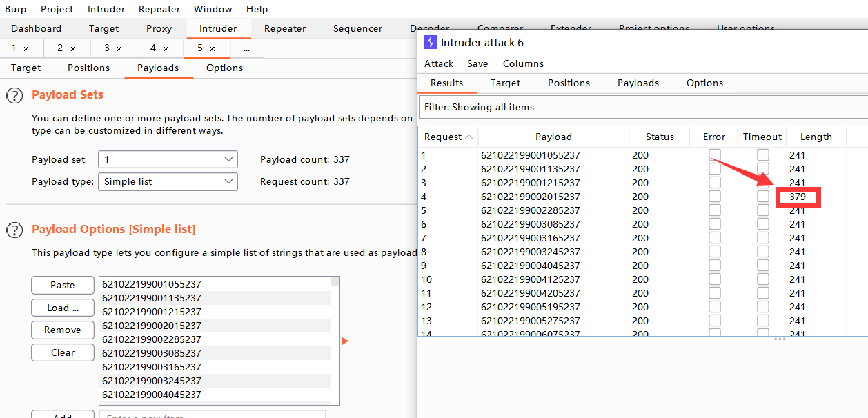
Task: Open the Help menu
Action: tap(257, 9)
